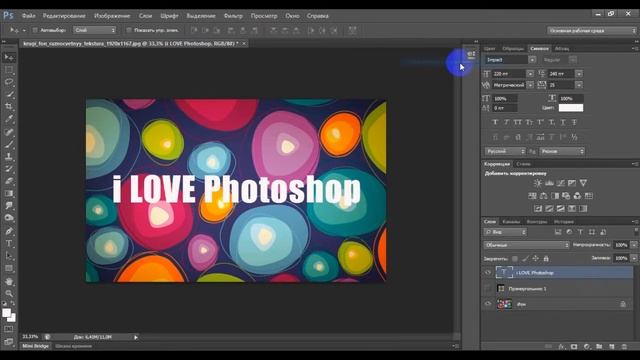Enable the Автовыбор checkbox
Image resolution: width=640 pixels, height=360 pixels.
click(35, 30)
